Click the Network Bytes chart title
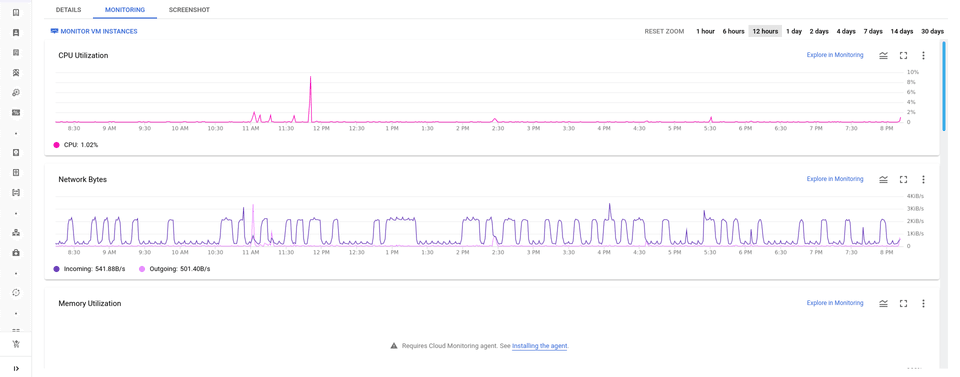The image size is (960, 377). coord(83,180)
